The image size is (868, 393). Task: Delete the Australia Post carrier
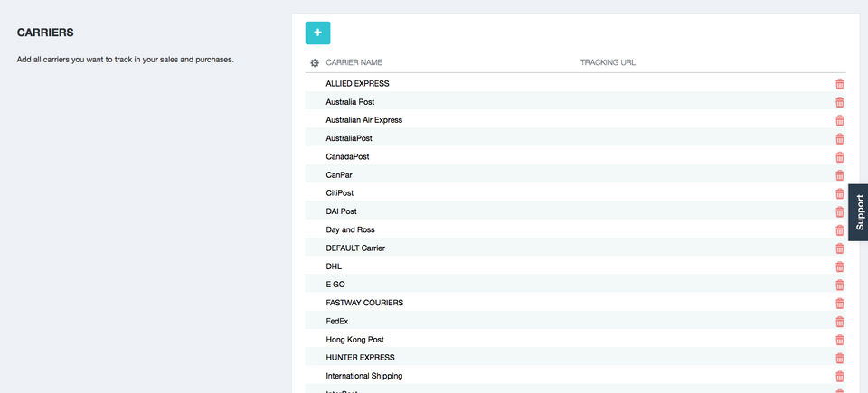(x=840, y=102)
